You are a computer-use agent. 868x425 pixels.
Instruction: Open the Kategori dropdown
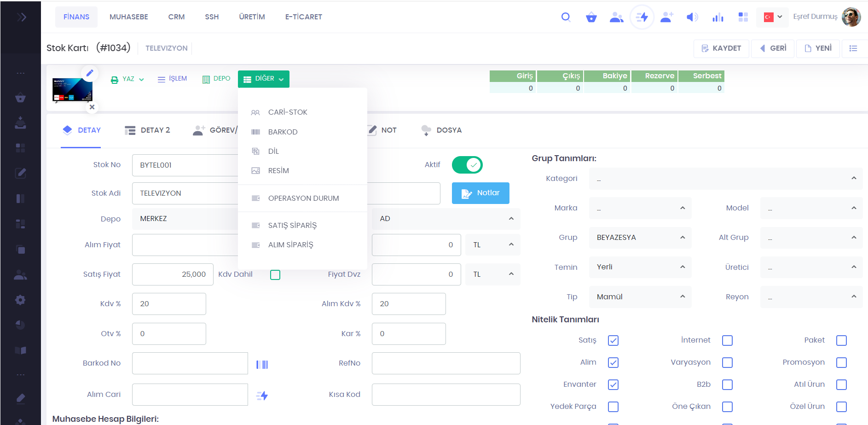[x=725, y=179]
